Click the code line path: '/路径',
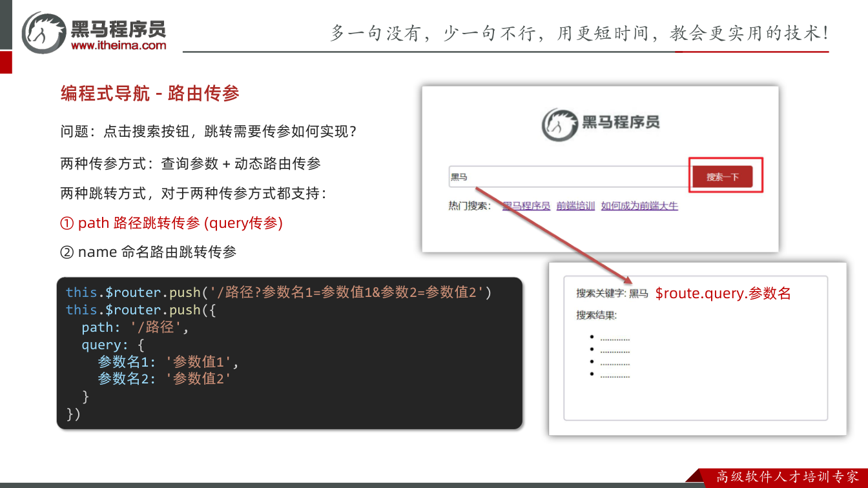Screen dimensions: 868x488 135,327
